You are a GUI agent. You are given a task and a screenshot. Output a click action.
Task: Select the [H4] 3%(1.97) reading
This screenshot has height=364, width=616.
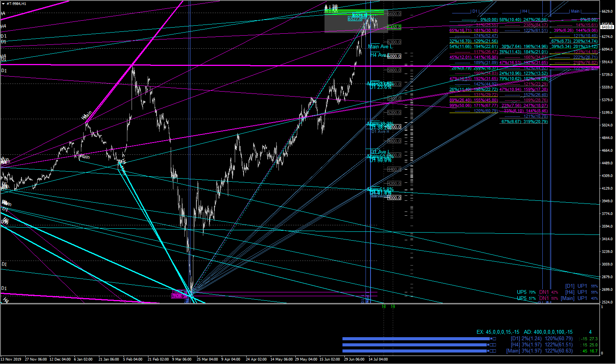tap(526, 345)
